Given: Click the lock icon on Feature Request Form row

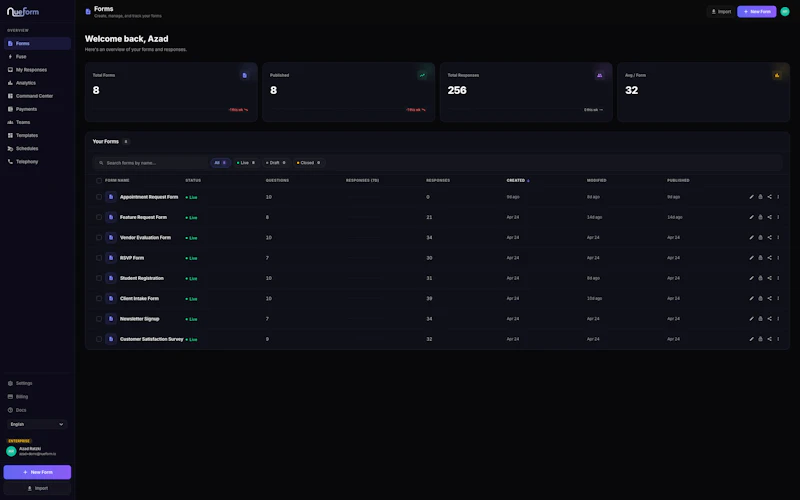Looking at the screenshot, I should pos(760,217).
